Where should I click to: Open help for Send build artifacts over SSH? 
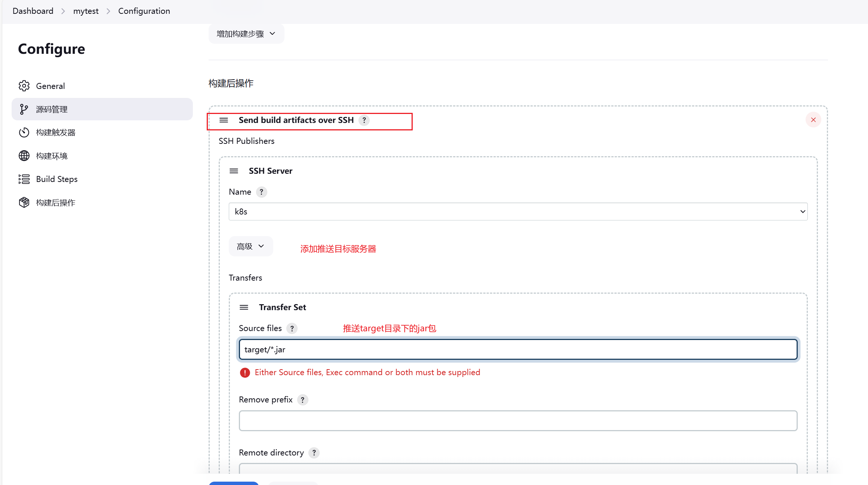364,120
